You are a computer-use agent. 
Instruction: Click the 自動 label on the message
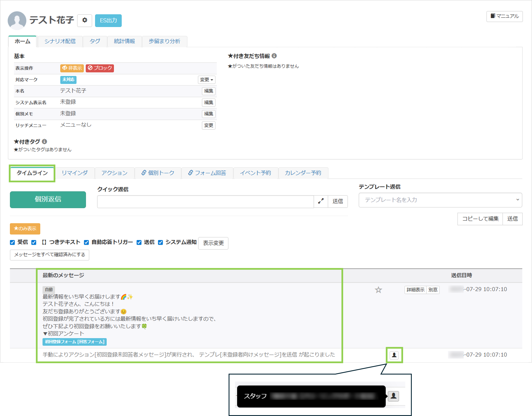tap(49, 290)
